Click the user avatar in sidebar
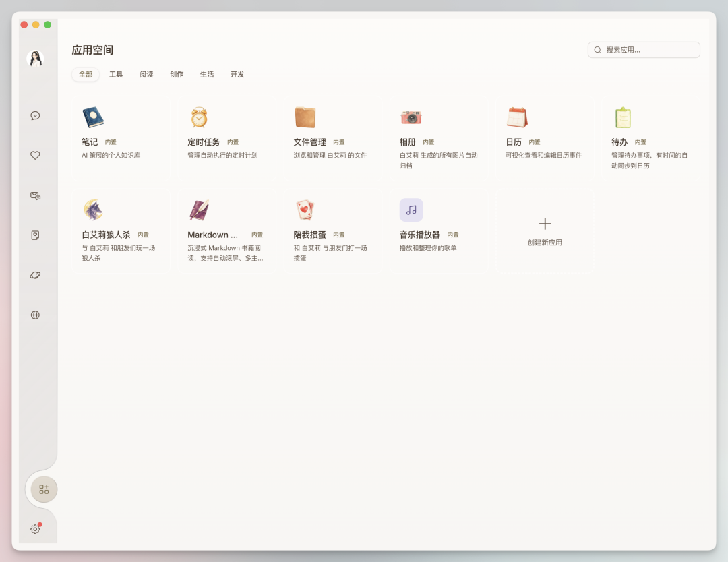 tap(35, 59)
